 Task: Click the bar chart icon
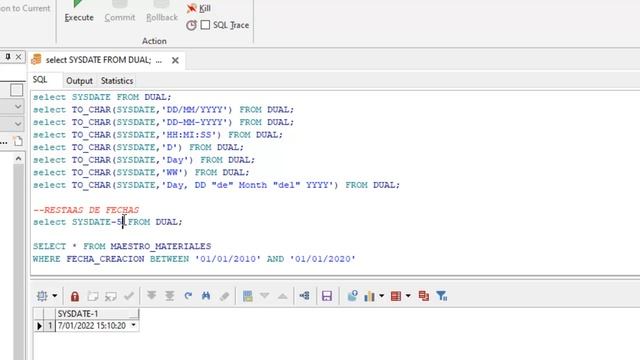pos(369,296)
